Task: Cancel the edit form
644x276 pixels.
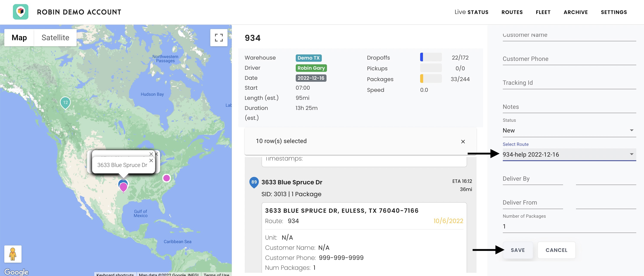Action: pos(556,250)
